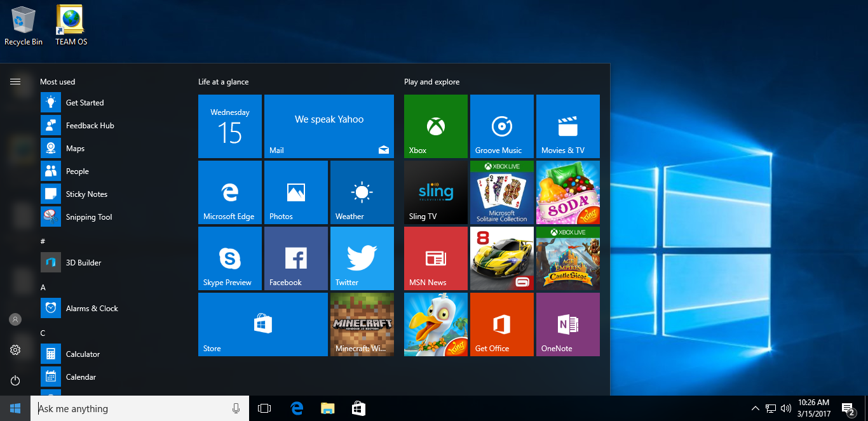The height and width of the screenshot is (421, 868).
Task: Open the Store taskbar icon
Action: [x=358, y=408]
